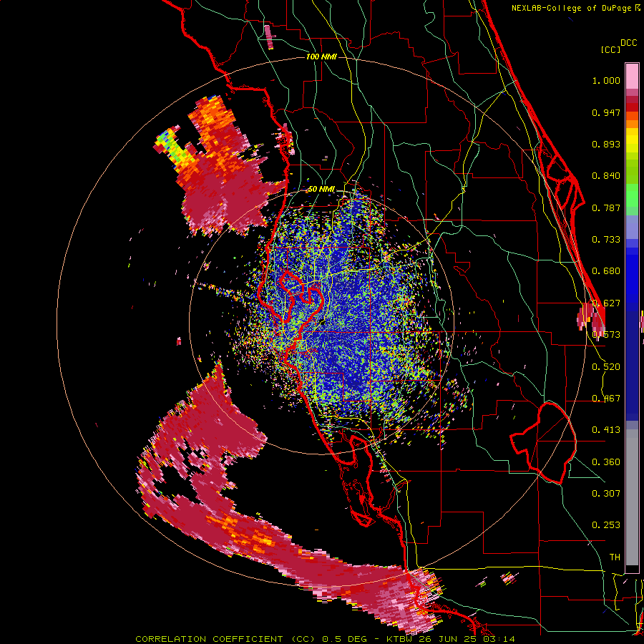Click the KTBW radar site identifier

pyautogui.click(x=401, y=639)
